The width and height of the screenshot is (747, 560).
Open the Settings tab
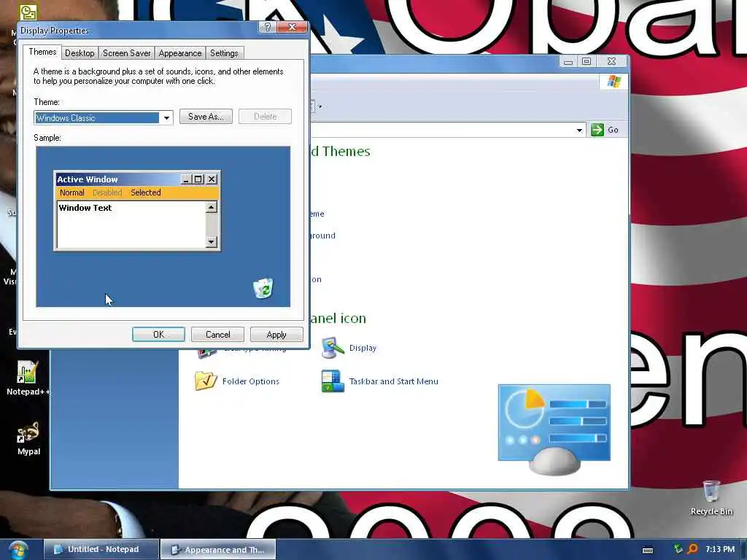click(x=224, y=52)
